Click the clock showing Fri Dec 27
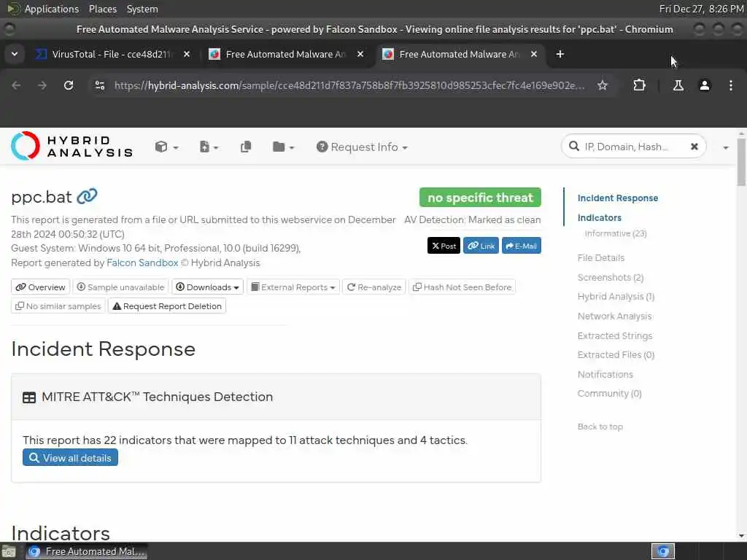This screenshot has width=747, height=560. pos(701,9)
